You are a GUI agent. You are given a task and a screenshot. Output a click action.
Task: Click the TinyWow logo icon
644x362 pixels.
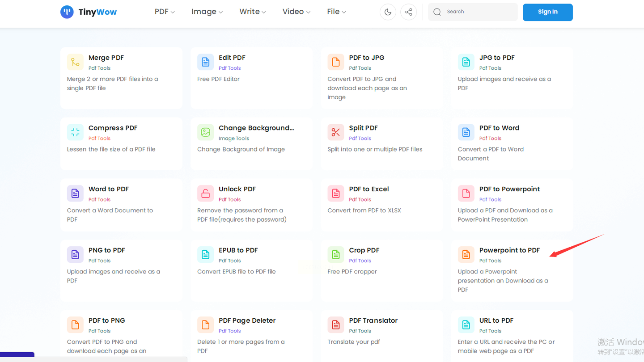pyautogui.click(x=67, y=12)
